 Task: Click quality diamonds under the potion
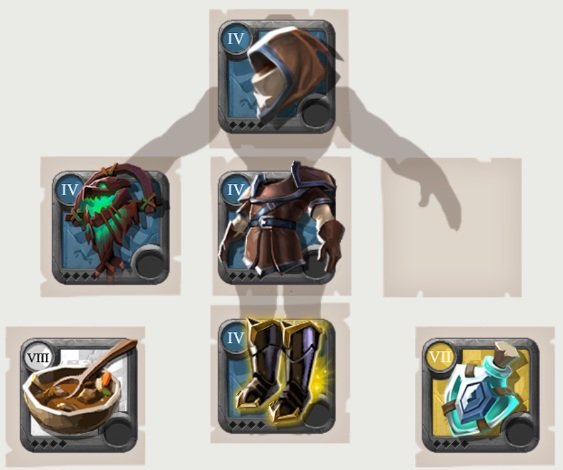(451, 444)
